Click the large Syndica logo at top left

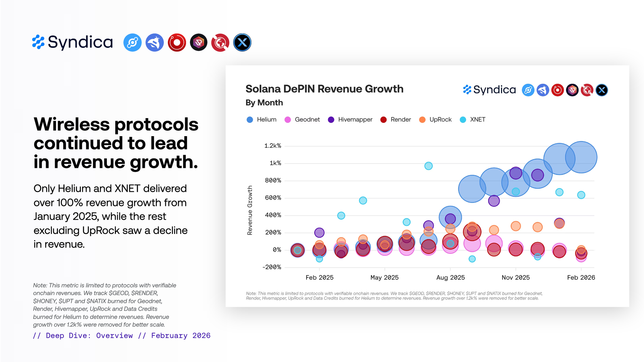pyautogui.click(x=72, y=42)
